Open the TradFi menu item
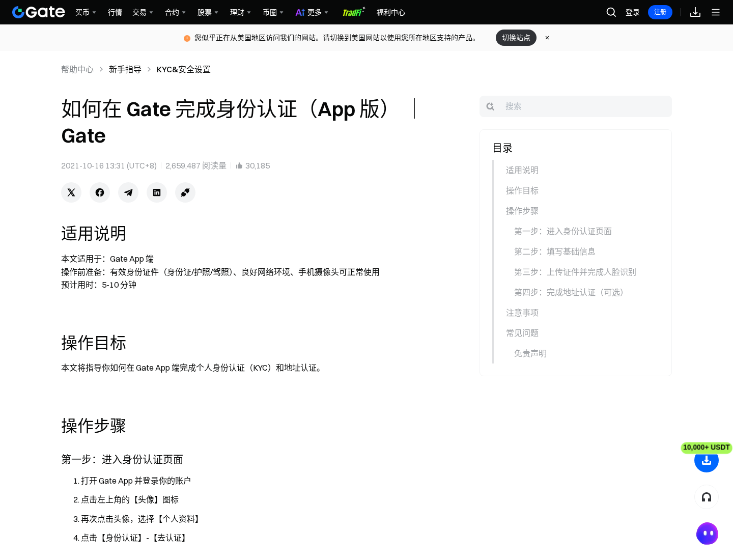This screenshot has height=560, width=733. pos(353,12)
